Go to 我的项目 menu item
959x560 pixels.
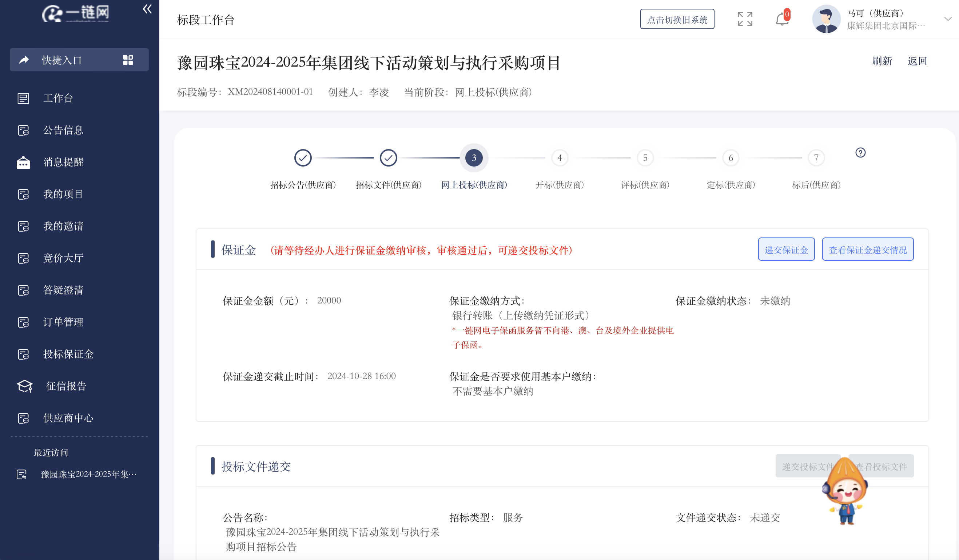click(x=63, y=195)
